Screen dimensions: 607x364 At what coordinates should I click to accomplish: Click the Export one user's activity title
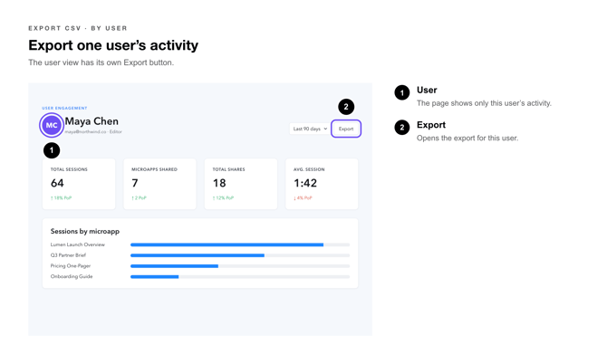[x=113, y=45]
